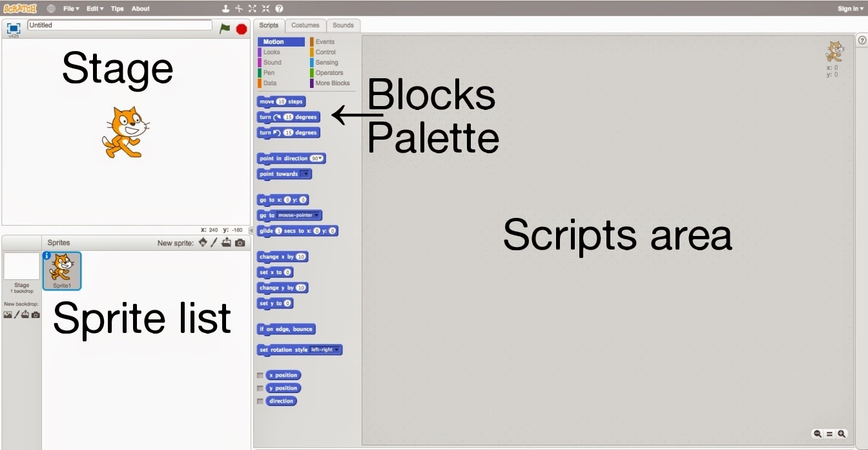Open block help with the question mark tool
This screenshot has height=450, width=868.
[x=278, y=8]
